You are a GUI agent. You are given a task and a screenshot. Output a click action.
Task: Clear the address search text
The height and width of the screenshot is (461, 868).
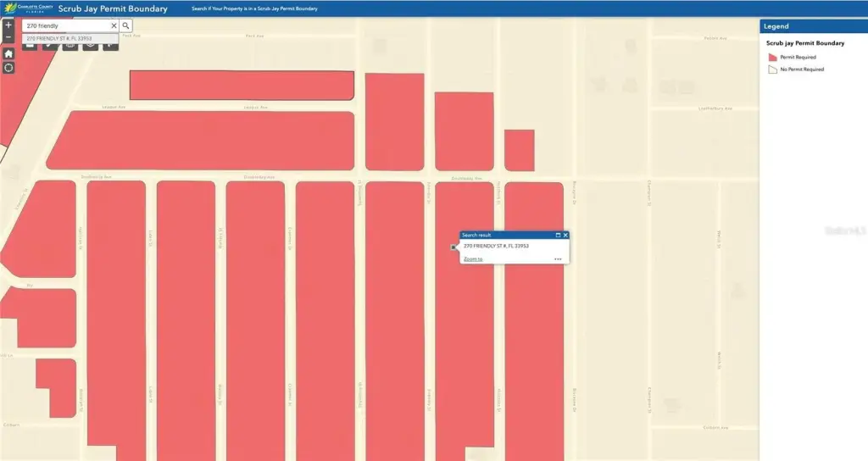114,26
